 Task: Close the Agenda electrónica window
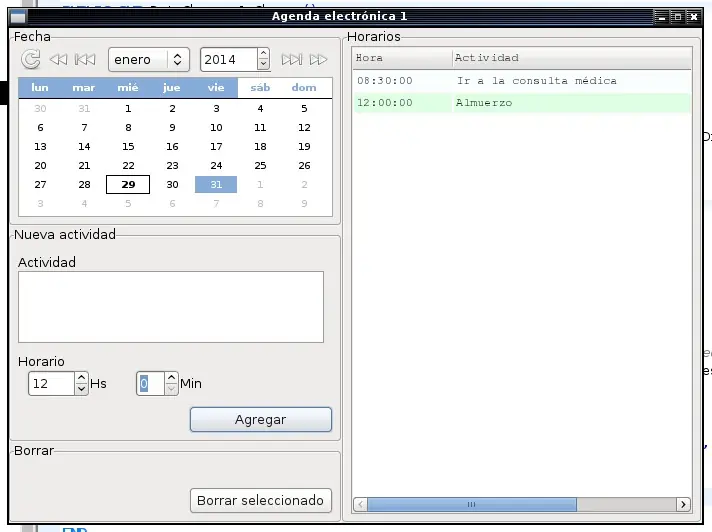click(x=694, y=17)
